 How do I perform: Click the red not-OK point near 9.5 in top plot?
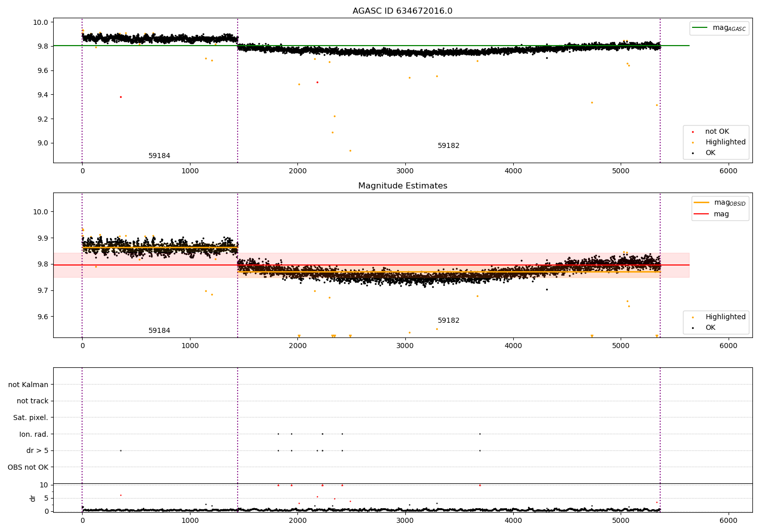(317, 82)
